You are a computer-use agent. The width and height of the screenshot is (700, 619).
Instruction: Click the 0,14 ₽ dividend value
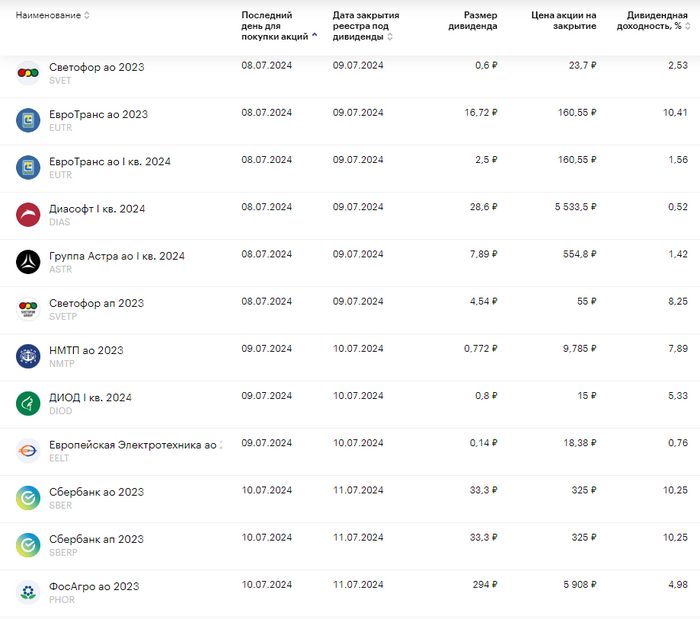pos(483,443)
